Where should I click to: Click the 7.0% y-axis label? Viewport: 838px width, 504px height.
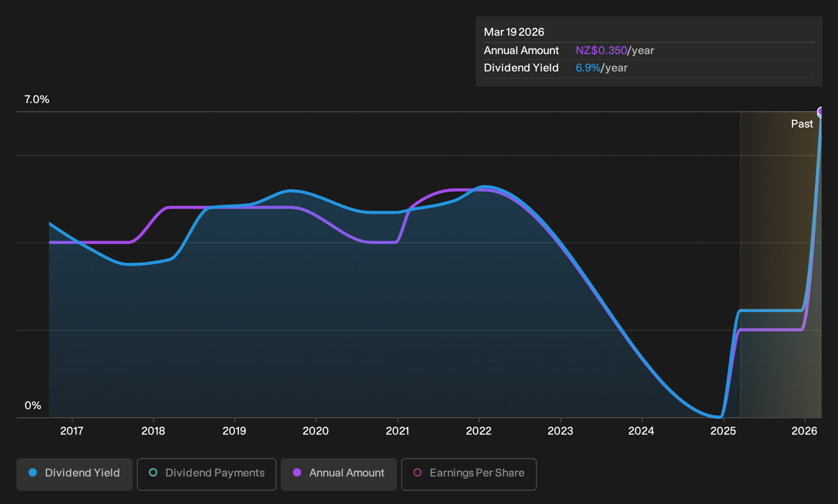coord(37,99)
